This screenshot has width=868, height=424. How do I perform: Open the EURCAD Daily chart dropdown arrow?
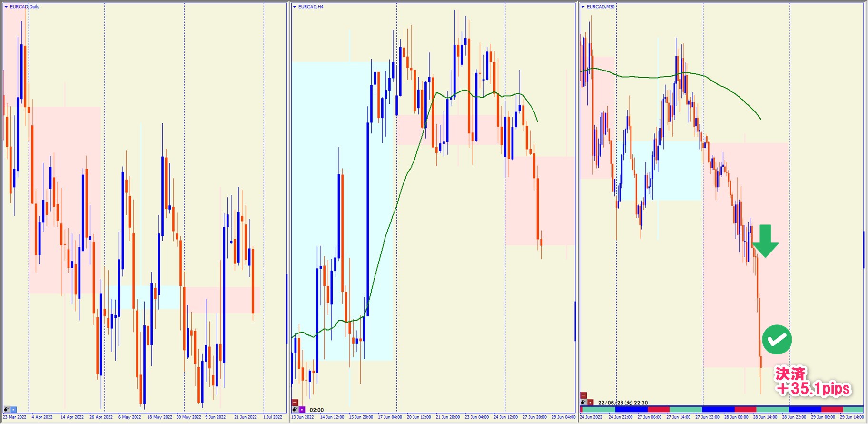click(6, 7)
